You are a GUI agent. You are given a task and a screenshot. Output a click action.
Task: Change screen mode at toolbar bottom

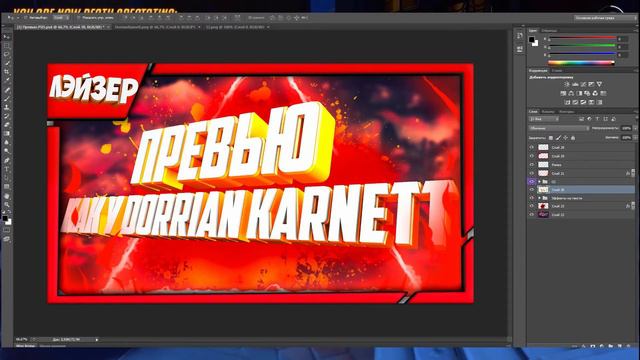point(7,239)
